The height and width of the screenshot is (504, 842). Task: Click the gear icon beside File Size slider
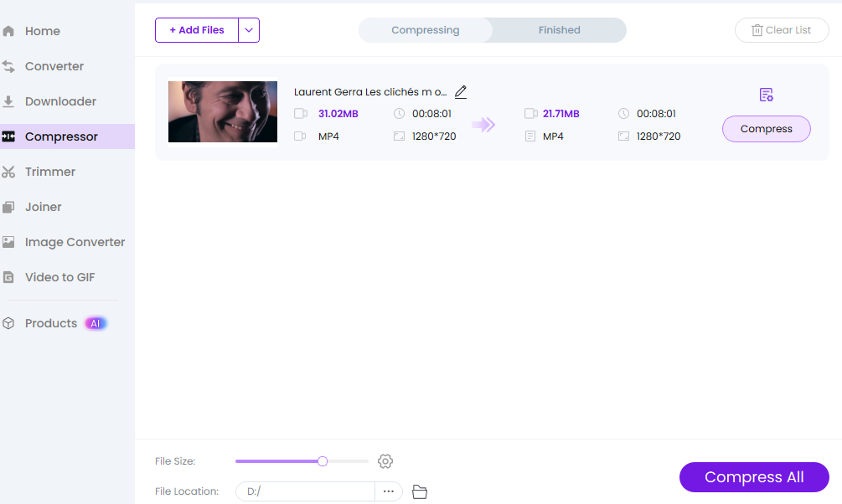tap(385, 461)
